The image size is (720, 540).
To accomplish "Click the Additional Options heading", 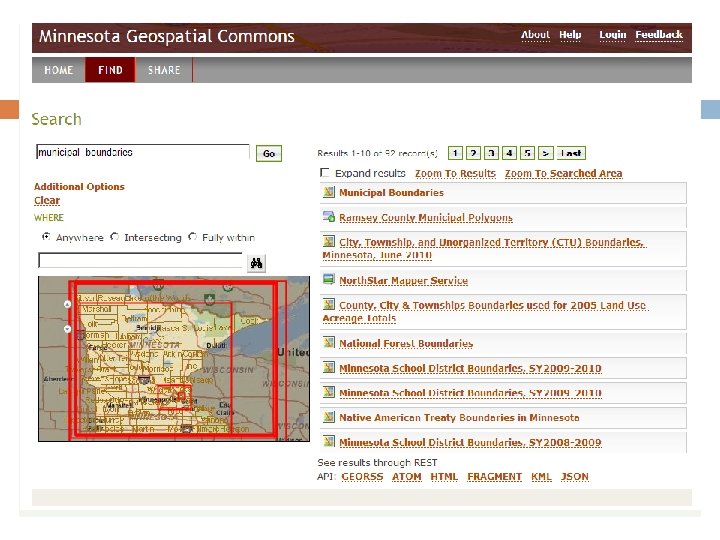I will coord(79,186).
